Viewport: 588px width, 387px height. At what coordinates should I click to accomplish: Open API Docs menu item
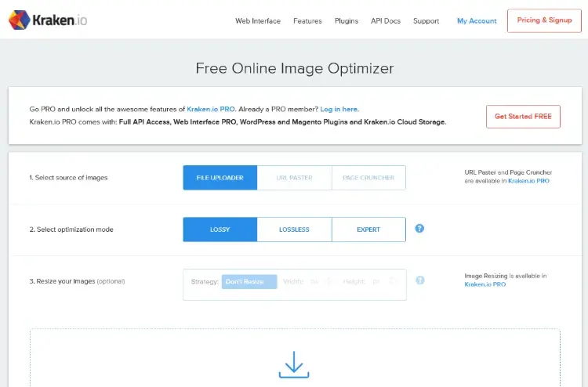(386, 21)
